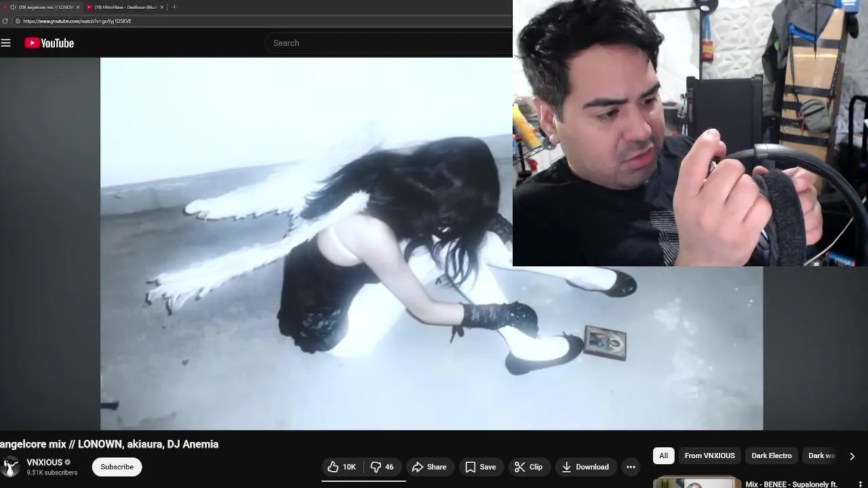This screenshot has height=488, width=868.
Task: Show more filter chips with right chevron
Action: coord(852,456)
